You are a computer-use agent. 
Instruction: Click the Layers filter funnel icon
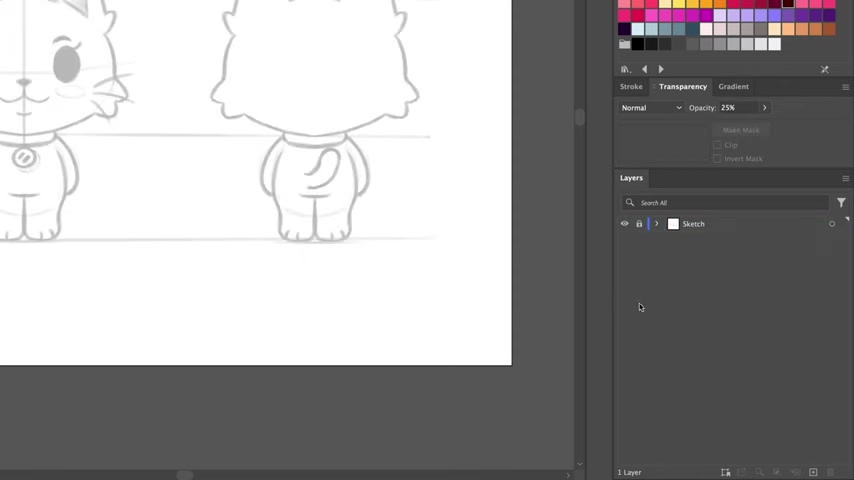point(841,203)
